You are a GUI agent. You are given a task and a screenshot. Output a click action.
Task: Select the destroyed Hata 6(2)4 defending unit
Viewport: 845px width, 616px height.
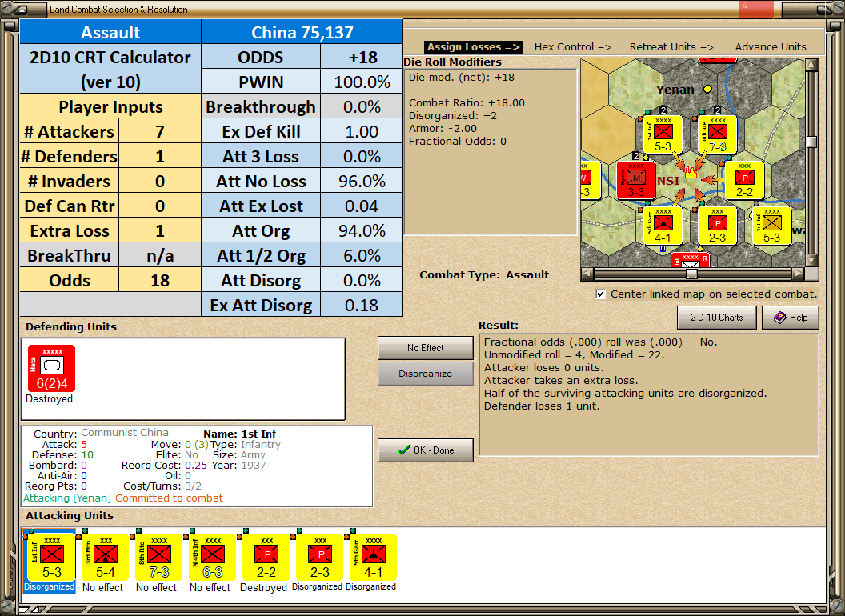(52, 369)
